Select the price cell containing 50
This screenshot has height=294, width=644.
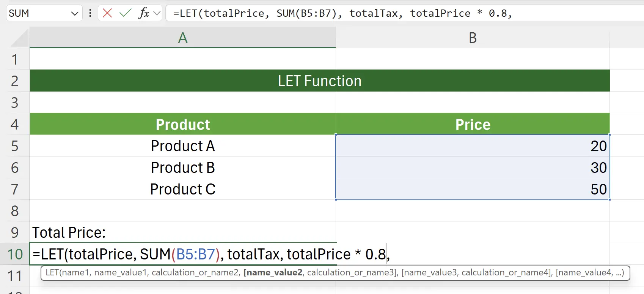473,189
